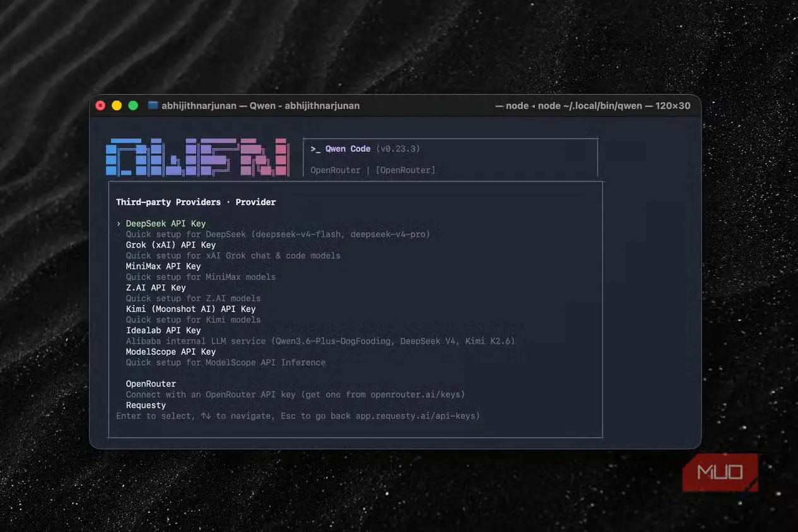Choose the OpenRouter provider entry
This screenshot has height=532, width=798.
[151, 384]
